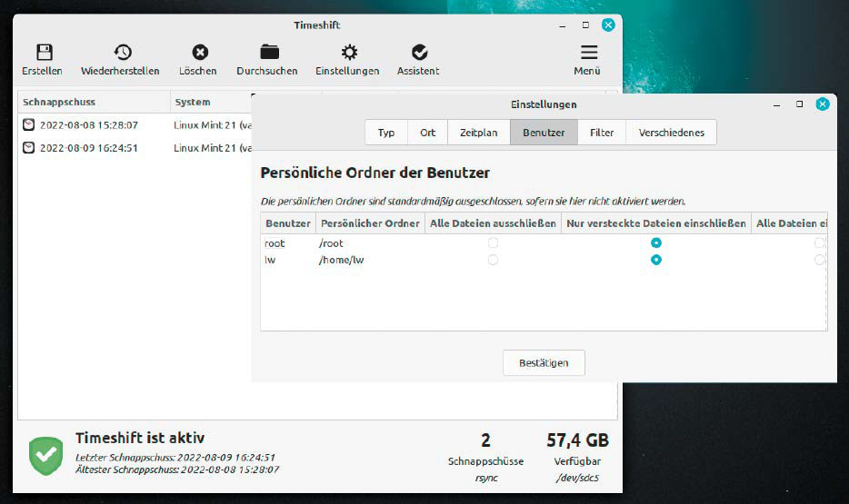Minimize the Timeshift main window
The image size is (849, 504).
tap(563, 25)
